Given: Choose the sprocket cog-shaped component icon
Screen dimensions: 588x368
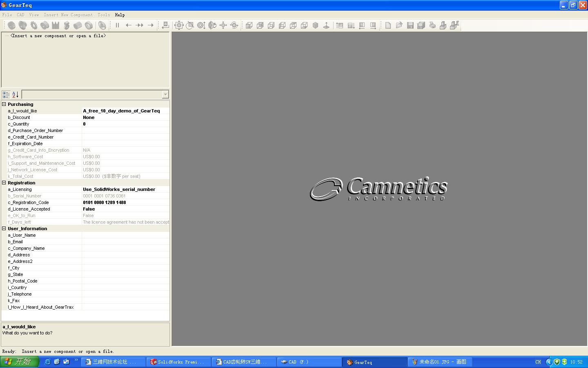Looking at the screenshot, I should pyautogui.click(x=33, y=25).
